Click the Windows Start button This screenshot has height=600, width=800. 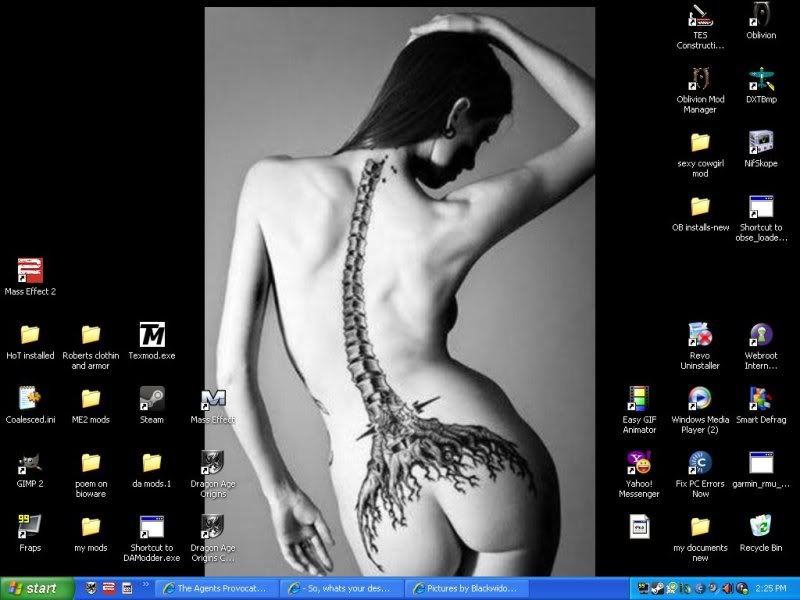pos(37,588)
